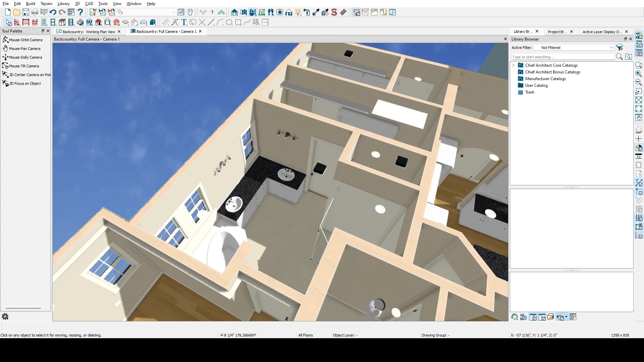Toggle the Select Objects arrow tool

click(x=8, y=22)
